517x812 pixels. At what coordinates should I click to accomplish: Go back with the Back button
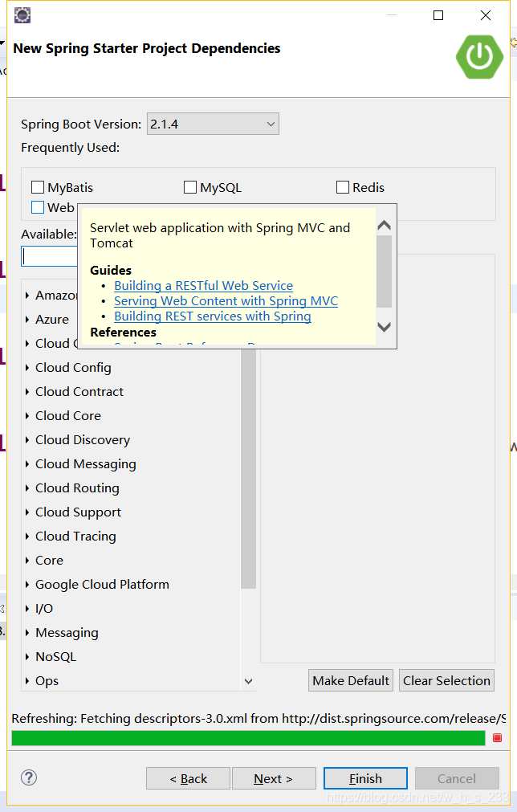(x=189, y=778)
